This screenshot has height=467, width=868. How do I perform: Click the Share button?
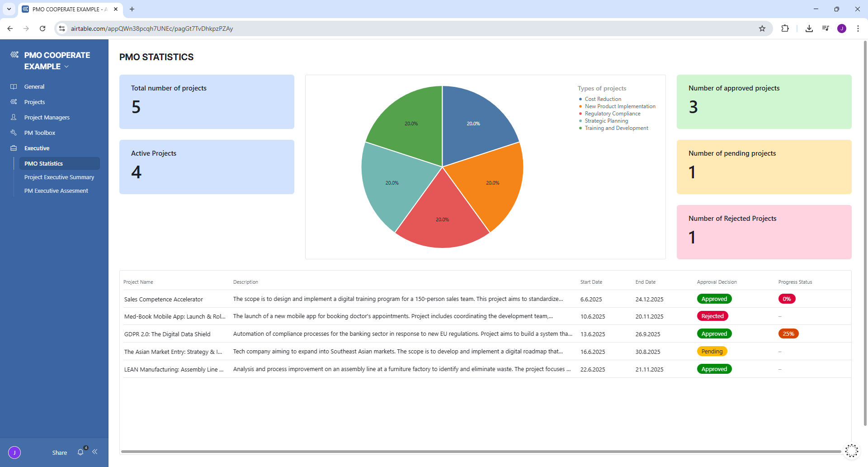pos(59,453)
